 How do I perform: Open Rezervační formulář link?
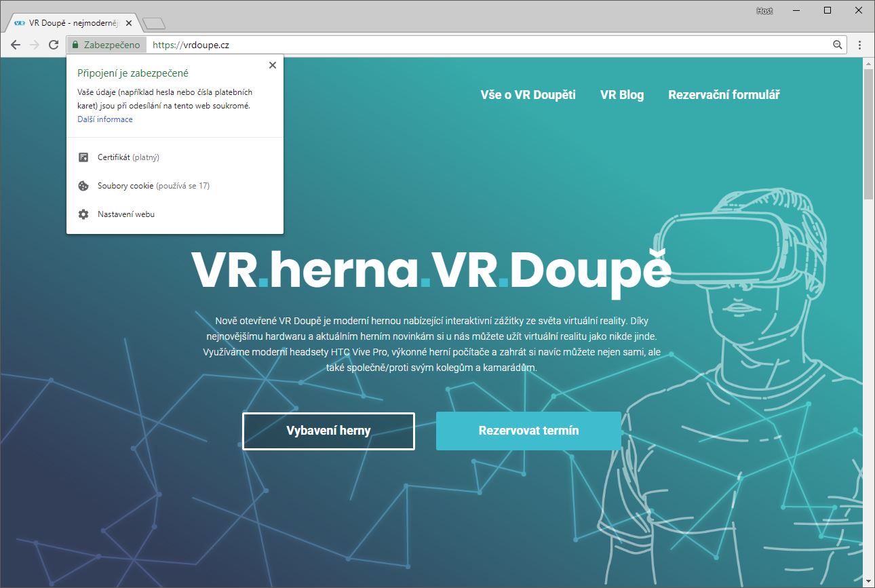(x=724, y=95)
